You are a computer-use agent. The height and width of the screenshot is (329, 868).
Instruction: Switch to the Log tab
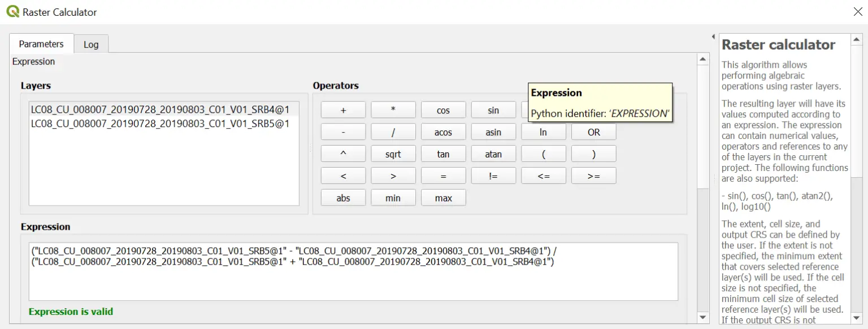point(90,43)
